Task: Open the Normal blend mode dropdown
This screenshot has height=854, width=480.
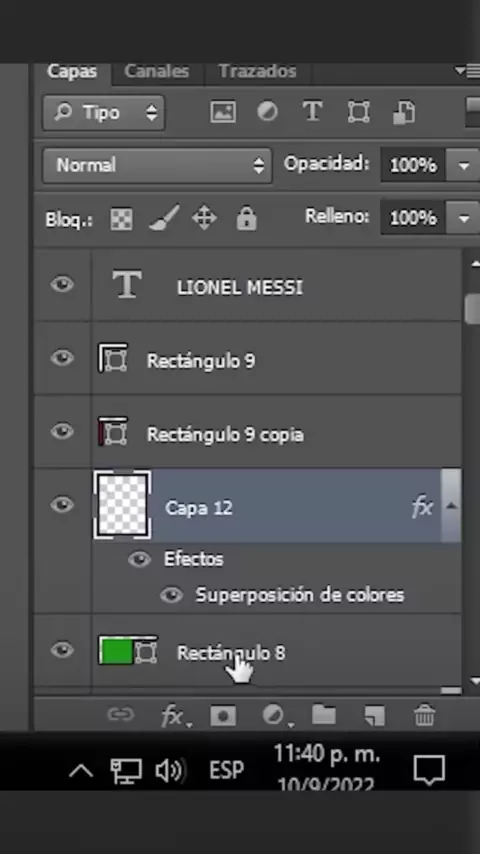Action: pos(157,165)
